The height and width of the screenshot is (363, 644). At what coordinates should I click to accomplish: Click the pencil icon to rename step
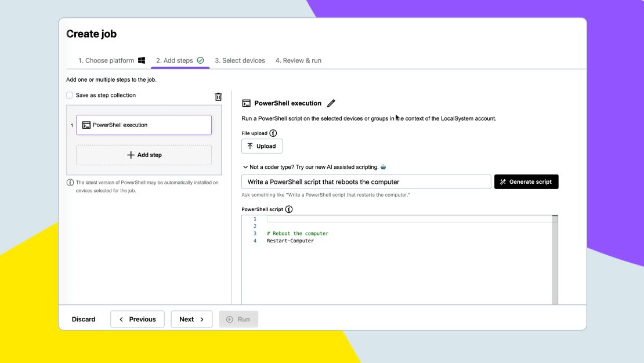[331, 103]
